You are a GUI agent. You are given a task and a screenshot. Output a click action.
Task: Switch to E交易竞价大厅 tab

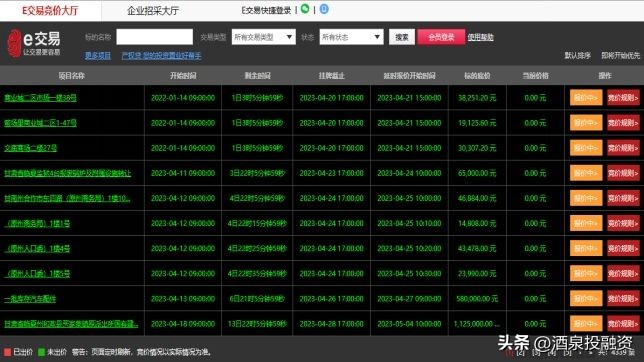point(50,11)
